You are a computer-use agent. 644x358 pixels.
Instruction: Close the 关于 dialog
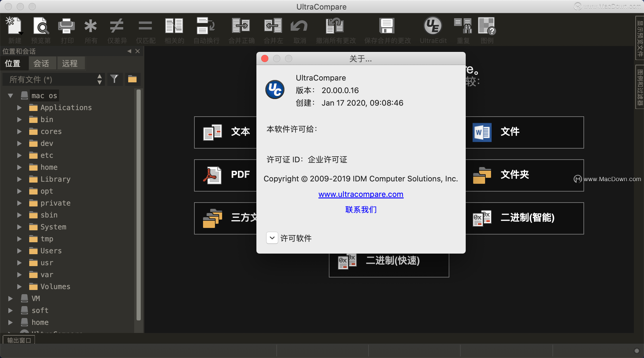tap(265, 58)
